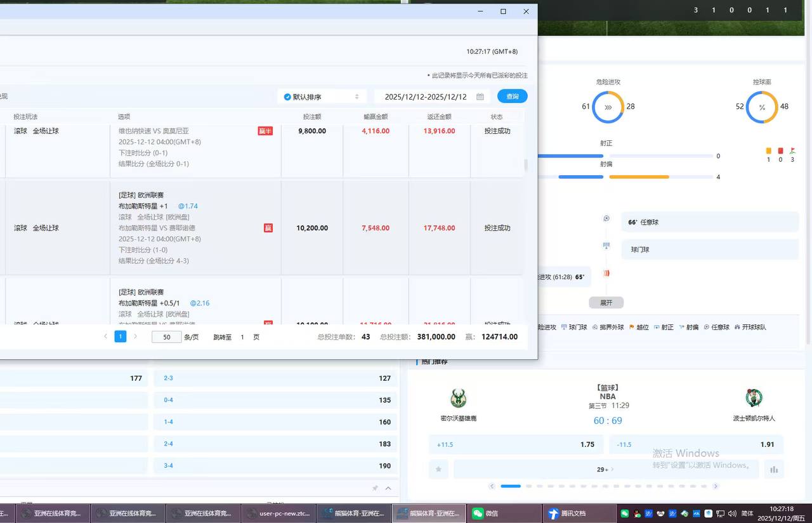Pin the market panel with pin icon
The image size is (812, 523).
(375, 488)
